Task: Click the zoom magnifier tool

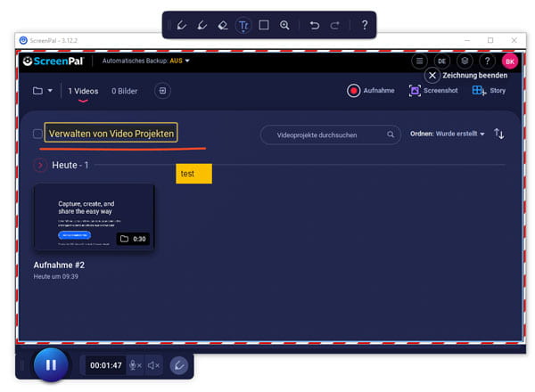Action: pos(284,25)
